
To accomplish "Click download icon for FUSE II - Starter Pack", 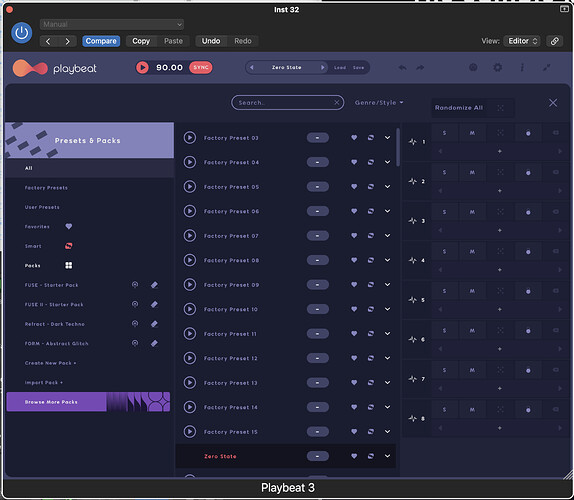I will (135, 304).
